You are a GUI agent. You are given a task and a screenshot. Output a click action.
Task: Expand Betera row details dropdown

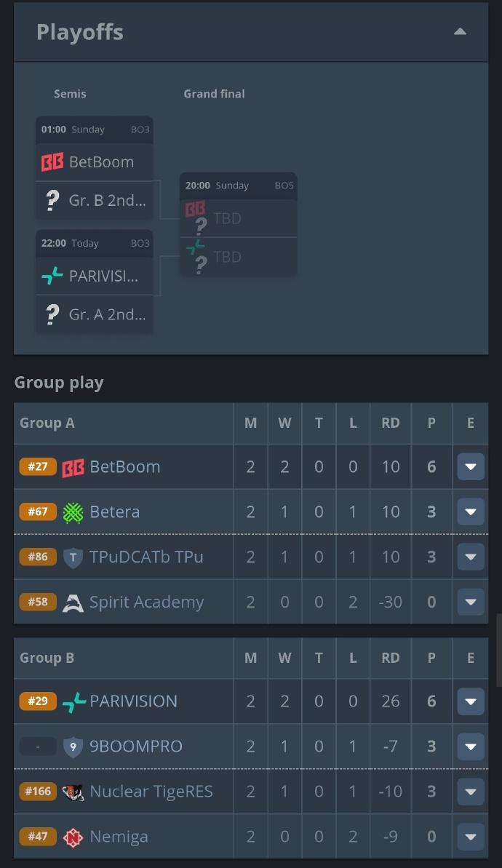[x=470, y=512]
